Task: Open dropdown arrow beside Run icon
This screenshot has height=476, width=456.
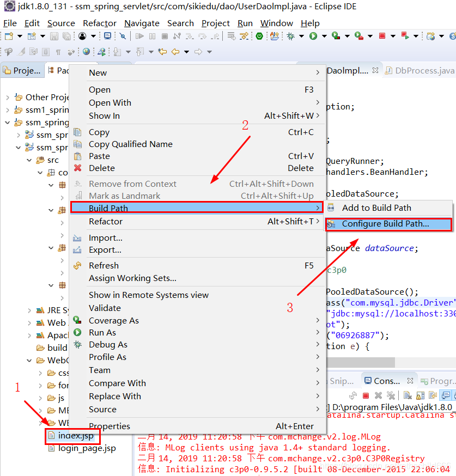Action: [x=324, y=36]
